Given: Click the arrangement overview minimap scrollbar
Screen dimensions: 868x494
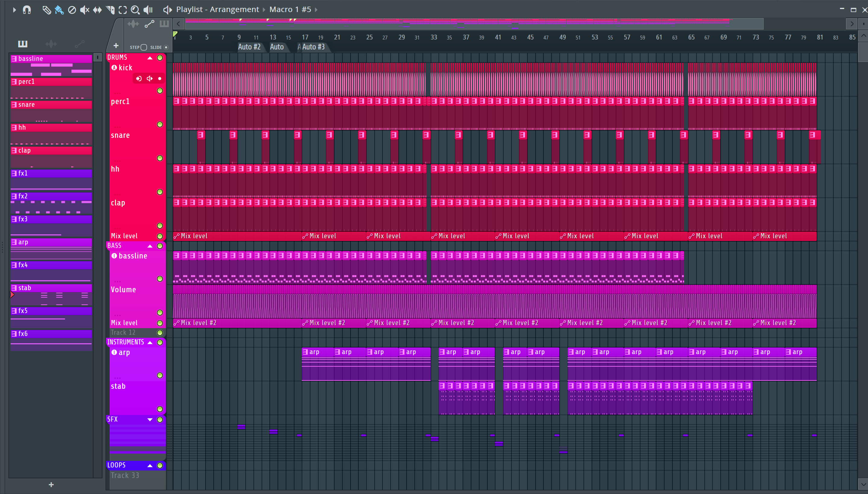Looking at the screenshot, I should click(474, 24).
